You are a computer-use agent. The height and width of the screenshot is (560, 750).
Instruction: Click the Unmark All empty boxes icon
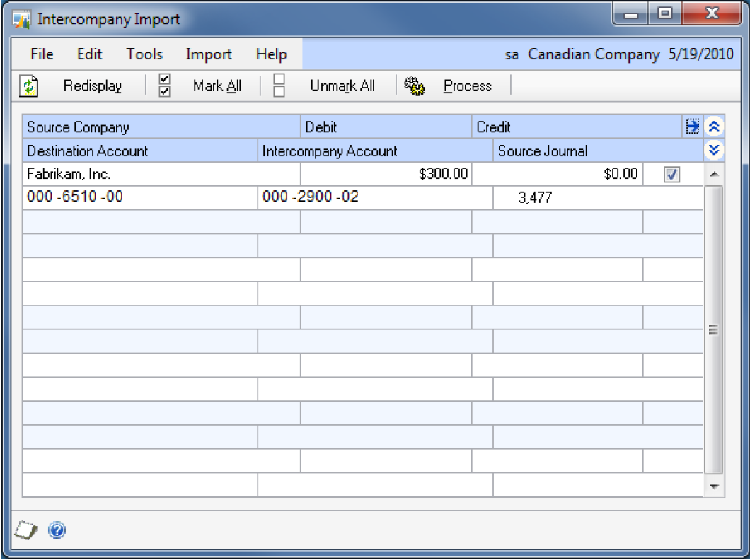tap(279, 86)
